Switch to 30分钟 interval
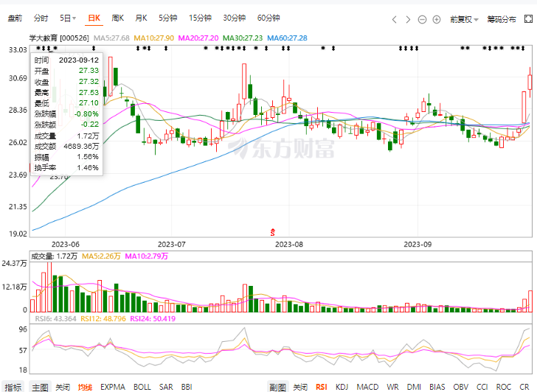This screenshot has height=392, width=537. pyautogui.click(x=235, y=18)
